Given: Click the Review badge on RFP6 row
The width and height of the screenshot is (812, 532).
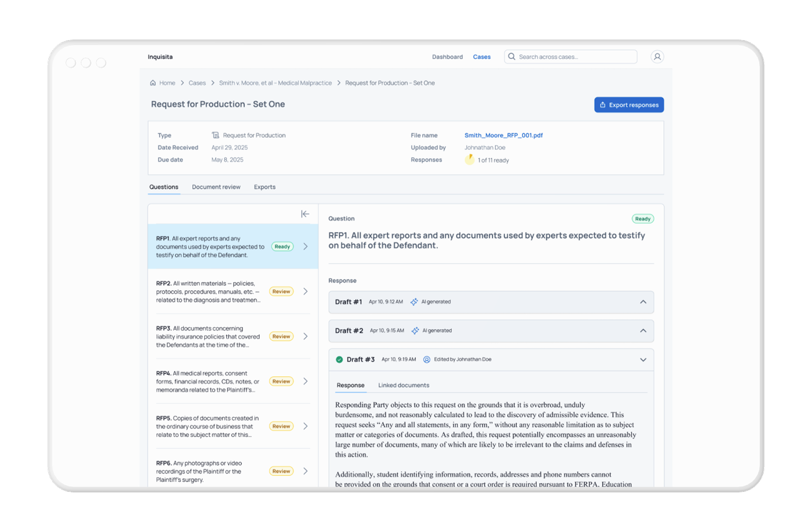Looking at the screenshot, I should [281, 471].
